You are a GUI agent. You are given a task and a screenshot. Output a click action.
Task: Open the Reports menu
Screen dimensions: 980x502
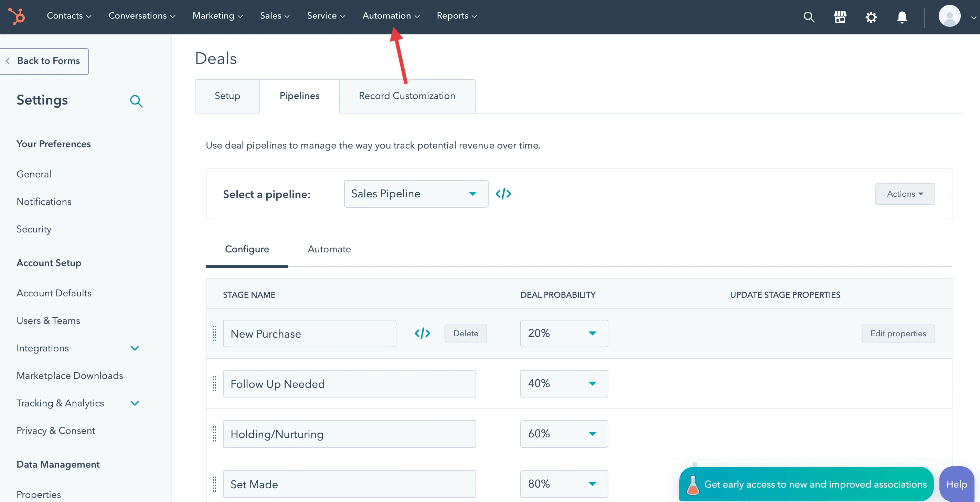(x=457, y=15)
